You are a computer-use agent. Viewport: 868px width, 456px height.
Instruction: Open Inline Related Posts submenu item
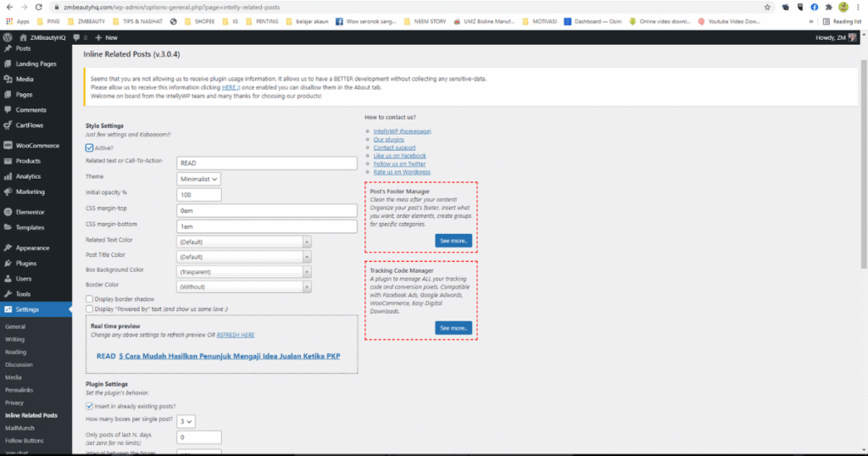31,415
